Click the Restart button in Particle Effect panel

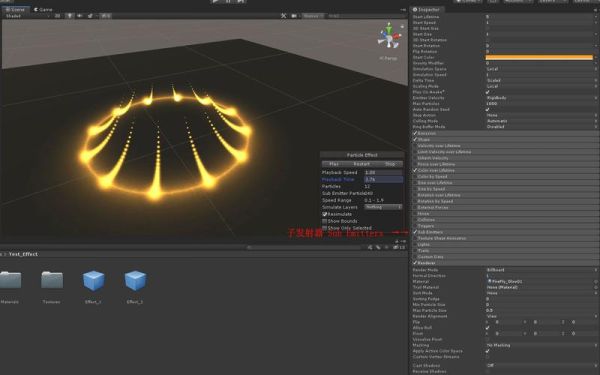pyautogui.click(x=361, y=164)
